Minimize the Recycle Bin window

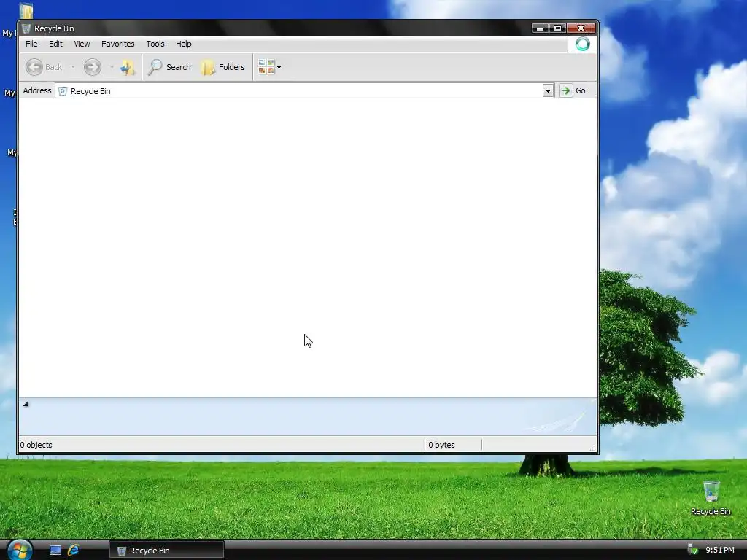540,28
